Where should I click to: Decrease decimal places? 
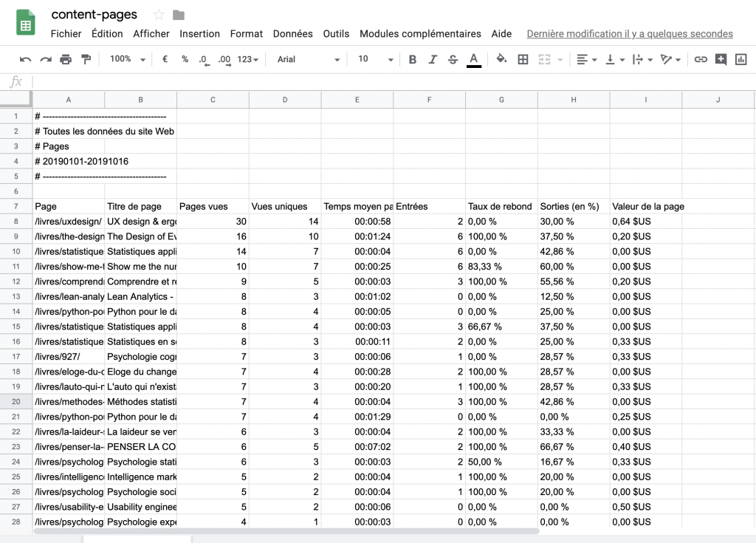(x=204, y=60)
